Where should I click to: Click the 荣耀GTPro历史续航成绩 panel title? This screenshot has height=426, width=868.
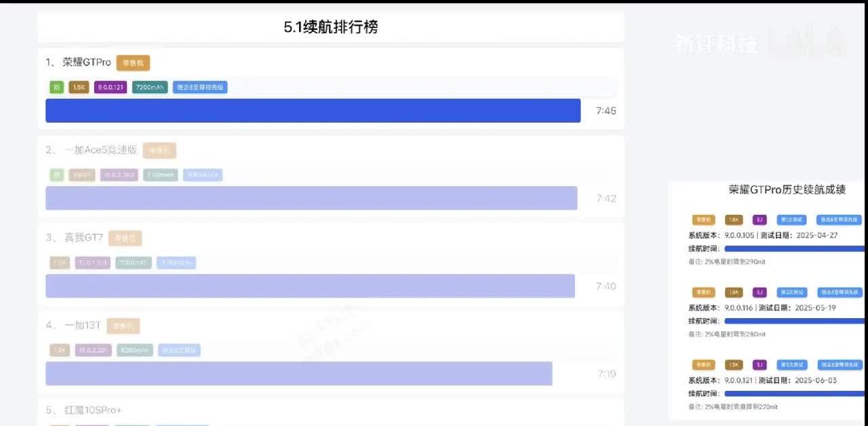[x=787, y=190]
